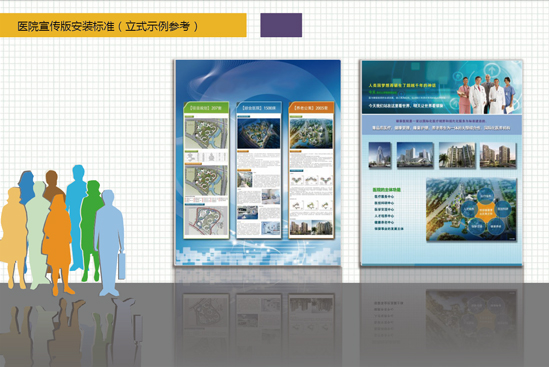The width and height of the screenshot is (549, 367).
Task: Select the first glass tower building thumbnail
Action: tap(380, 155)
